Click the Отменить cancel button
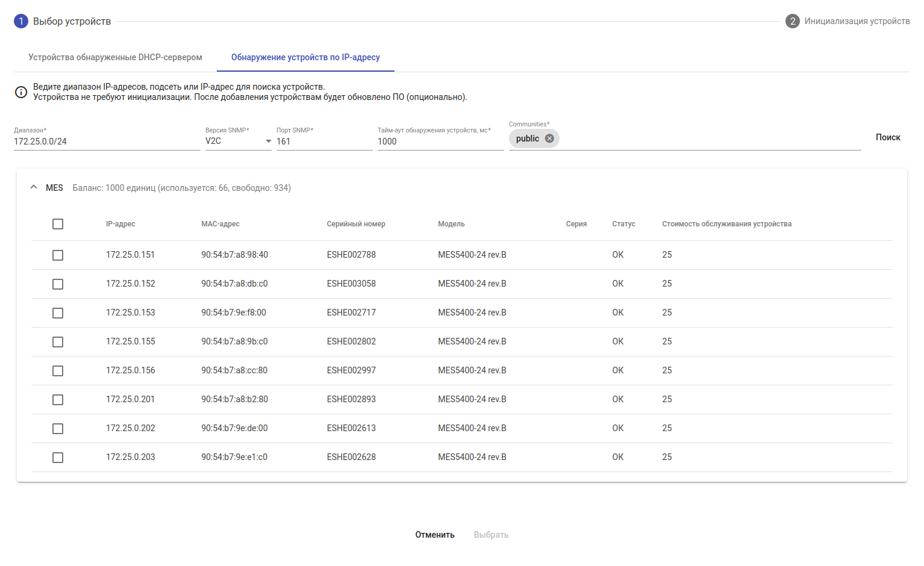Image resolution: width=924 pixels, height=566 pixels. click(434, 535)
